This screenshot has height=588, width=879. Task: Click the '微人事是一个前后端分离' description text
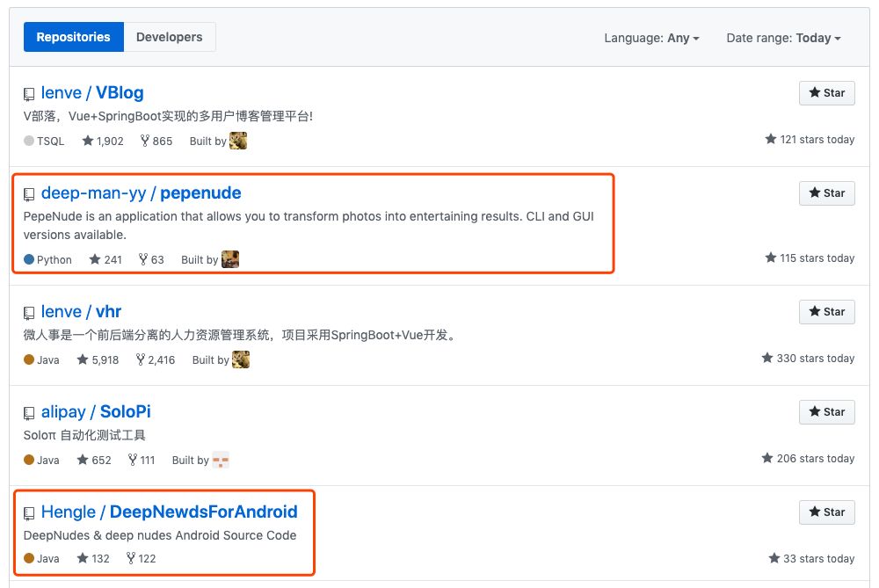241,335
